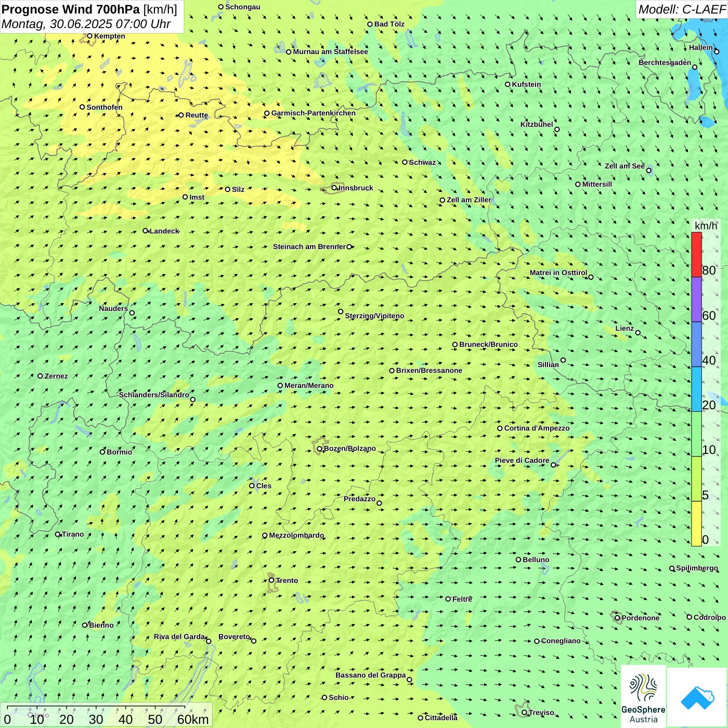
Task: Click the Cittadella label
Action: (441, 718)
